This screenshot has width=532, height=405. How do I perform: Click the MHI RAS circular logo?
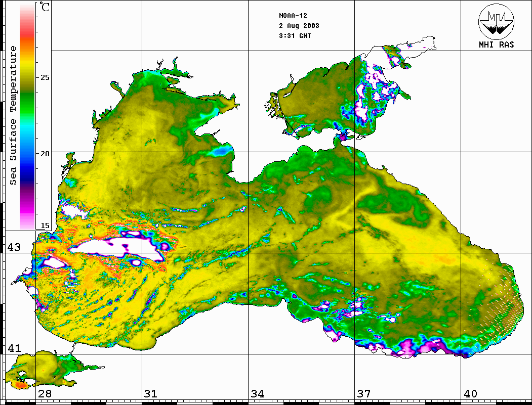click(497, 21)
